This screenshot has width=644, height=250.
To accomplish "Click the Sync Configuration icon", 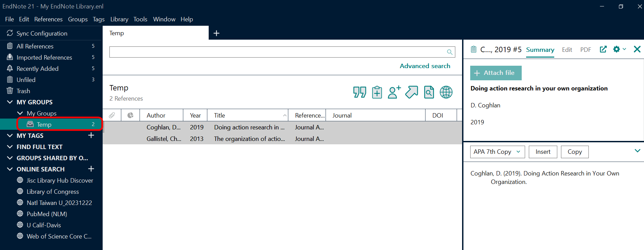I will point(10,33).
